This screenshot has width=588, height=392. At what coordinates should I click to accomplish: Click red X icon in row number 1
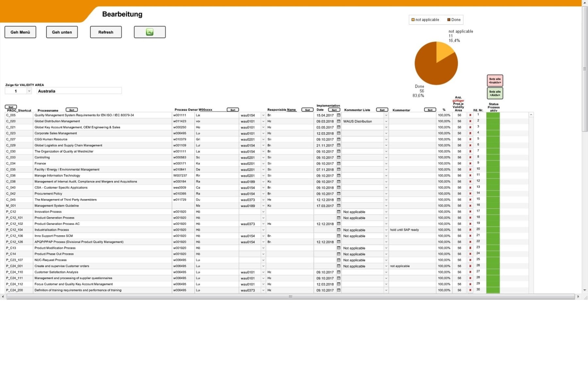pos(470,115)
